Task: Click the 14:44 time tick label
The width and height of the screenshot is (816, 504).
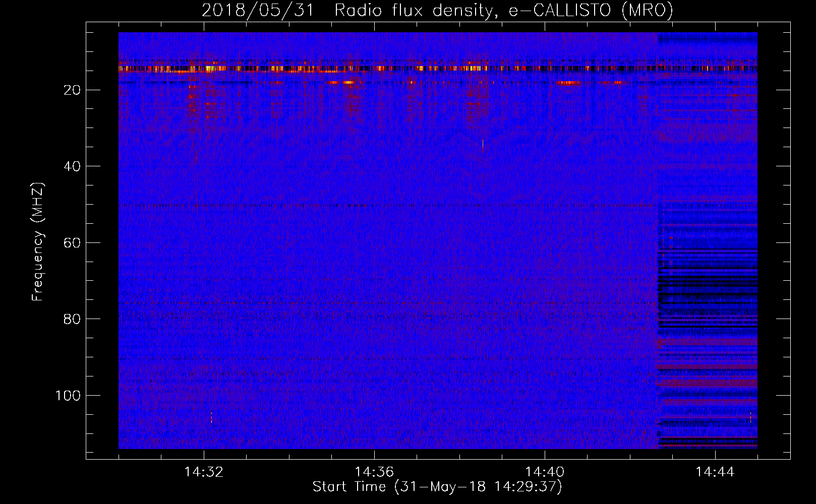Action: pyautogui.click(x=715, y=472)
